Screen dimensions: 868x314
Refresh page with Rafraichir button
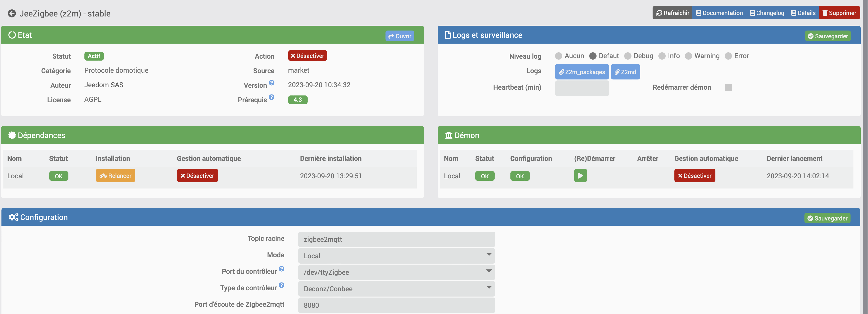click(x=672, y=13)
